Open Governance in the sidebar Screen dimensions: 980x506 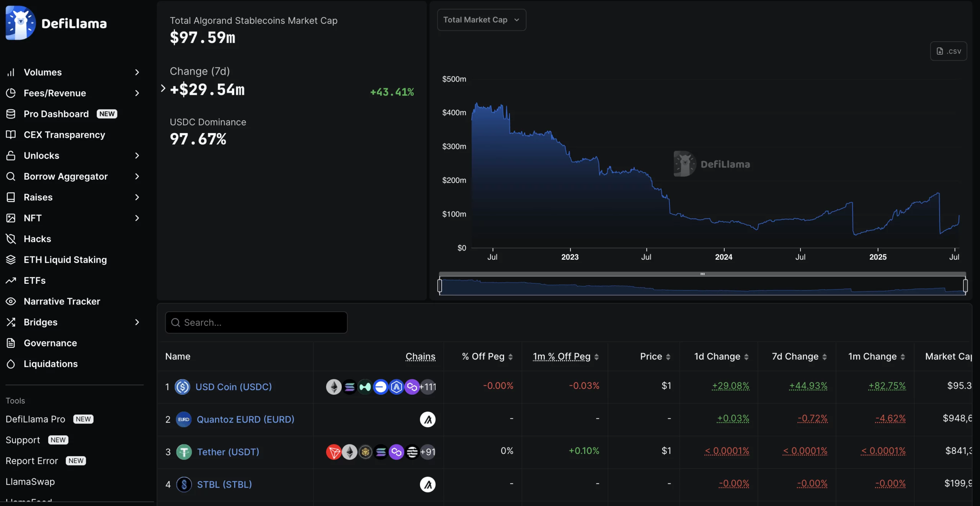coord(51,343)
